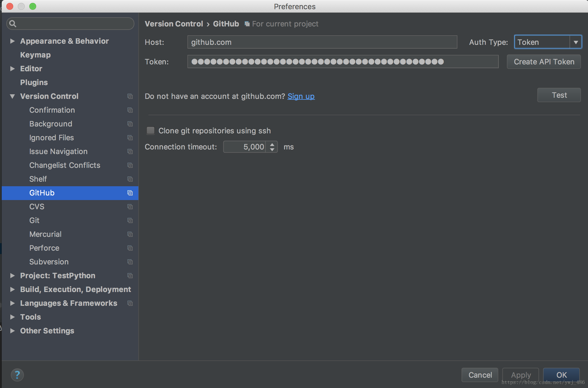This screenshot has width=588, height=388.
Task: Click the Host input field
Action: pos(322,42)
